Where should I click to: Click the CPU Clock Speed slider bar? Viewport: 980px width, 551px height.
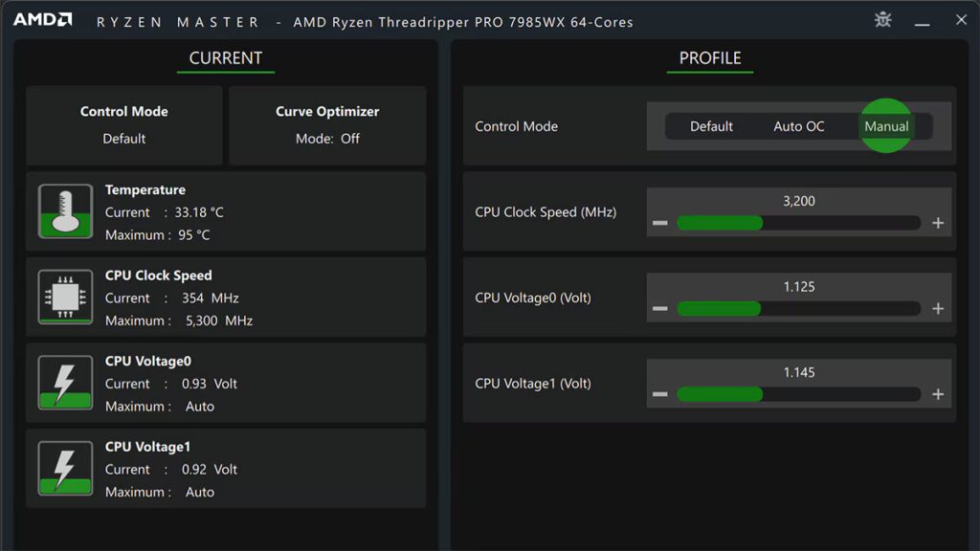click(799, 222)
